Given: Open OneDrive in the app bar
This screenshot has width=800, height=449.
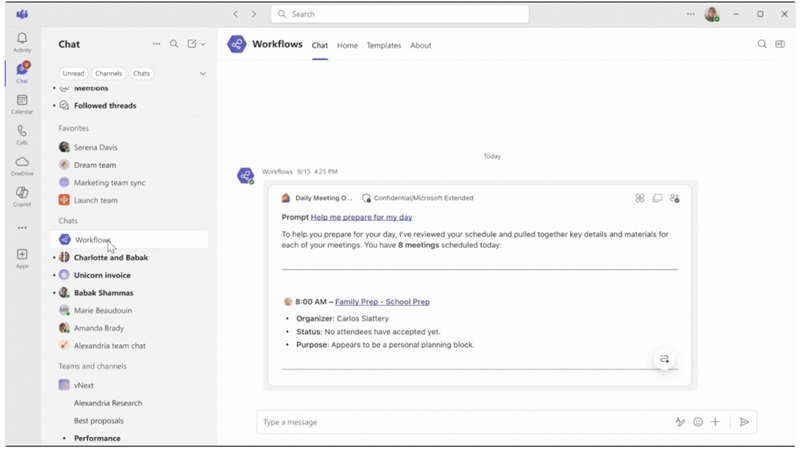Looking at the screenshot, I should [22, 165].
